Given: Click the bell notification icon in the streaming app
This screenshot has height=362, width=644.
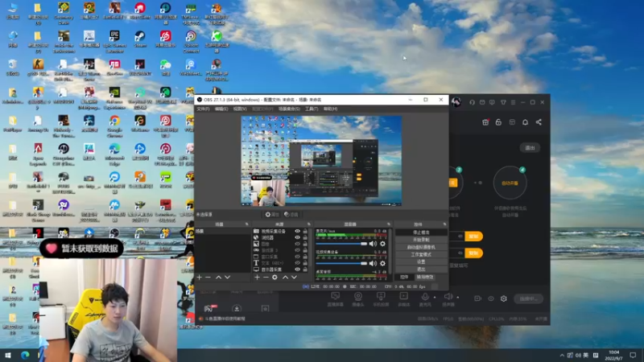Looking at the screenshot, I should click(x=526, y=122).
